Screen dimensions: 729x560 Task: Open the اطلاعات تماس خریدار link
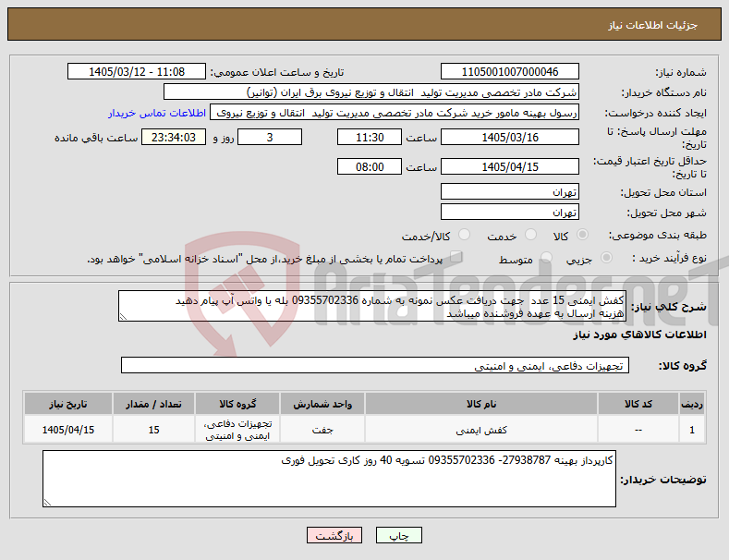coord(157,113)
